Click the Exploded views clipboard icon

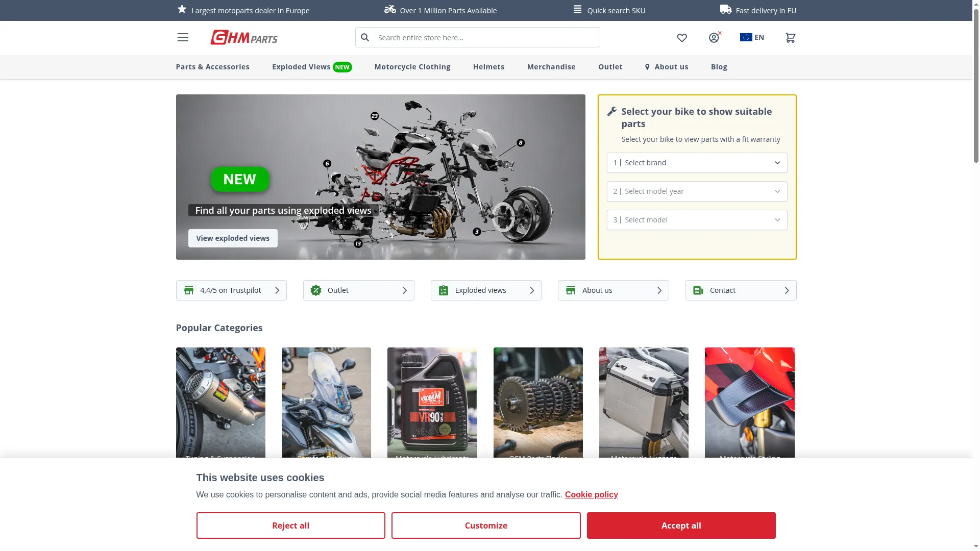click(444, 290)
